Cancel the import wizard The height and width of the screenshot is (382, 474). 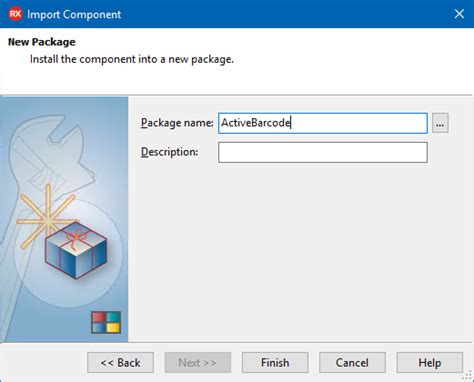(x=352, y=362)
